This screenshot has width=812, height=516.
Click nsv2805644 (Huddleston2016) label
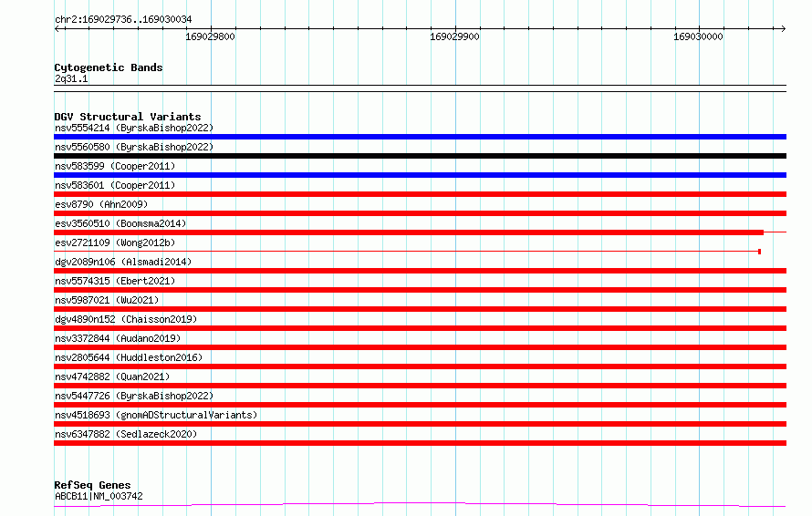129,357
